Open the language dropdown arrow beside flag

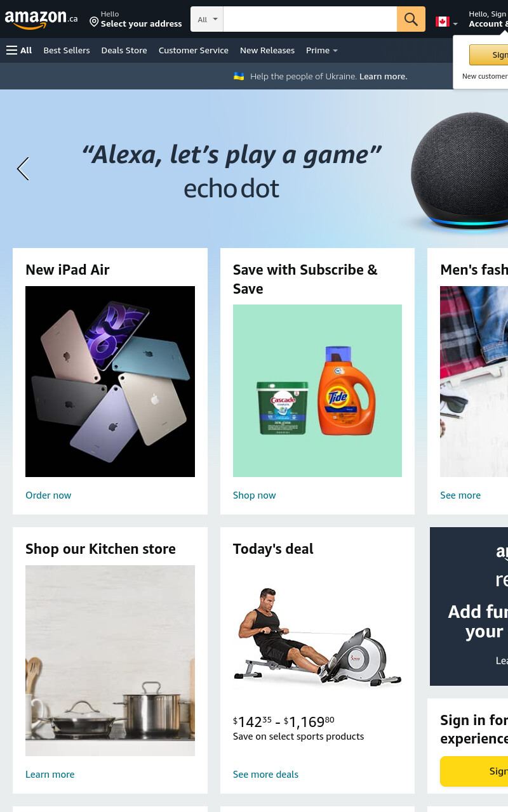(x=455, y=24)
